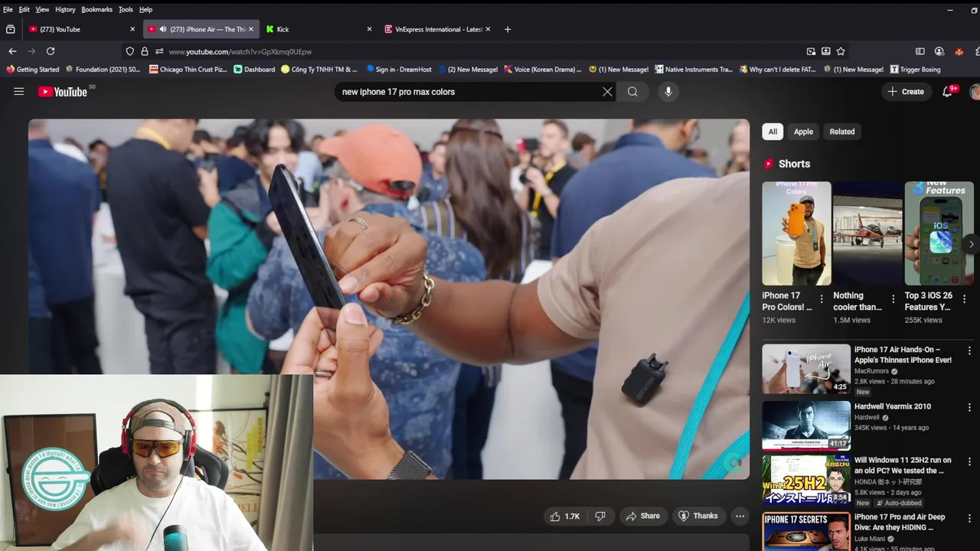
Task: Open Windows 11 25H2 video thumbnail
Action: tap(806, 480)
